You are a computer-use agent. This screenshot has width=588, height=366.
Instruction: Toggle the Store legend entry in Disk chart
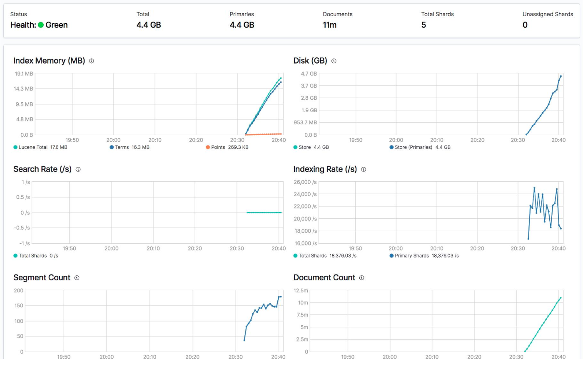pos(311,147)
